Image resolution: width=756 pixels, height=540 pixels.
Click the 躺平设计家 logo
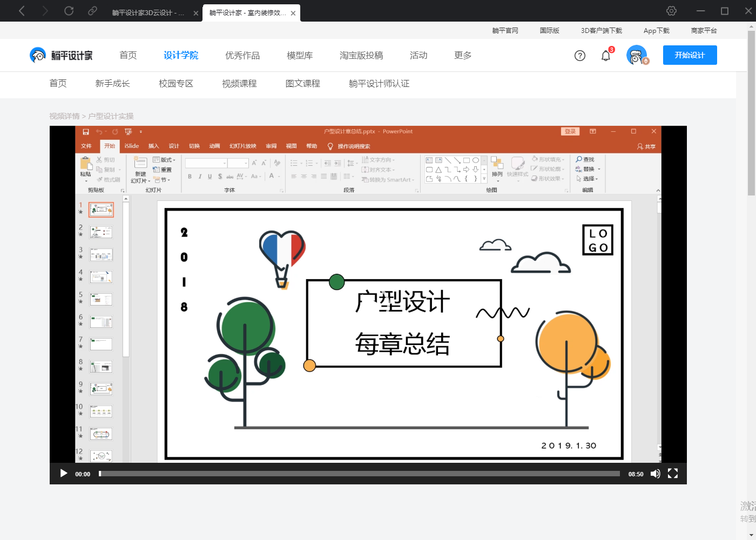point(61,55)
